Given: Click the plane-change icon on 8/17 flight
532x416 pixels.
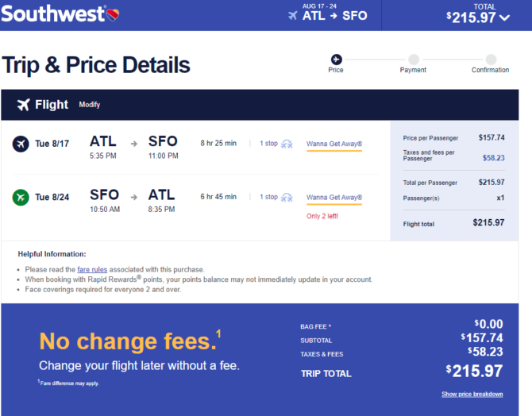Looking at the screenshot, I should tap(287, 144).
